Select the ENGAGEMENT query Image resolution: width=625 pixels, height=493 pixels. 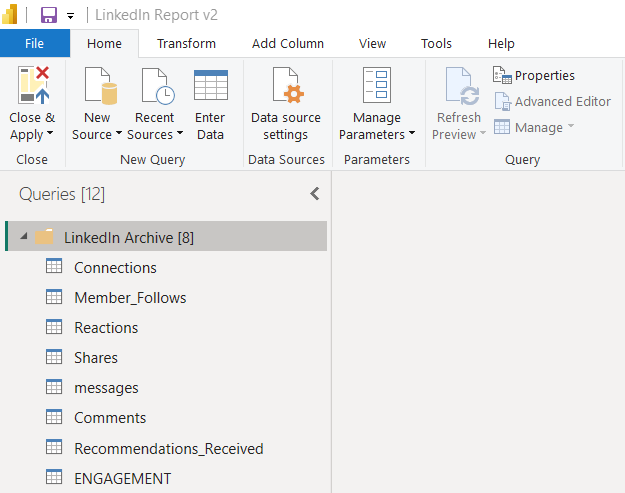[123, 479]
